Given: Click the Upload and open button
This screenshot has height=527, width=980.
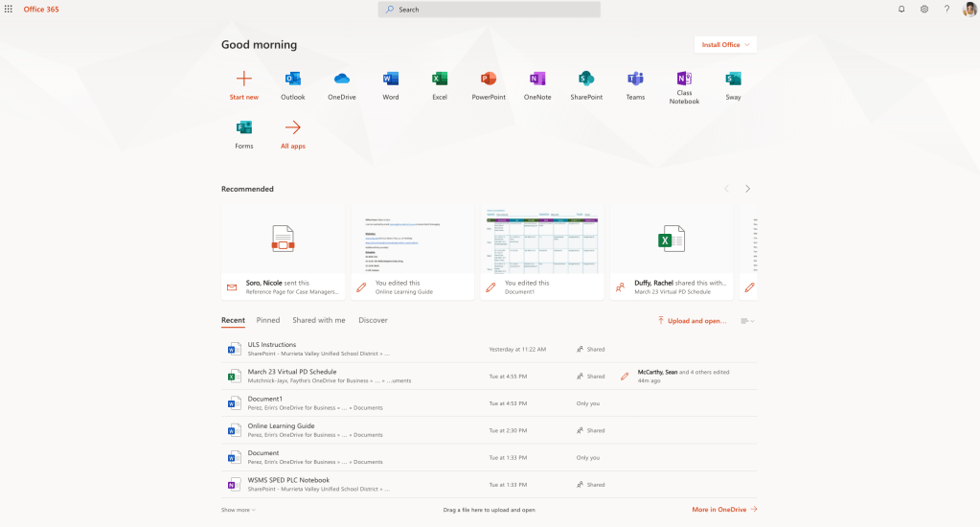Looking at the screenshot, I should [x=692, y=321].
